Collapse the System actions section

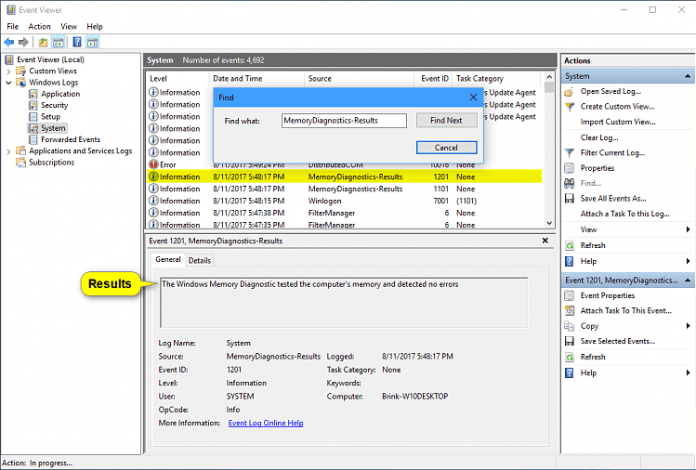click(x=688, y=76)
